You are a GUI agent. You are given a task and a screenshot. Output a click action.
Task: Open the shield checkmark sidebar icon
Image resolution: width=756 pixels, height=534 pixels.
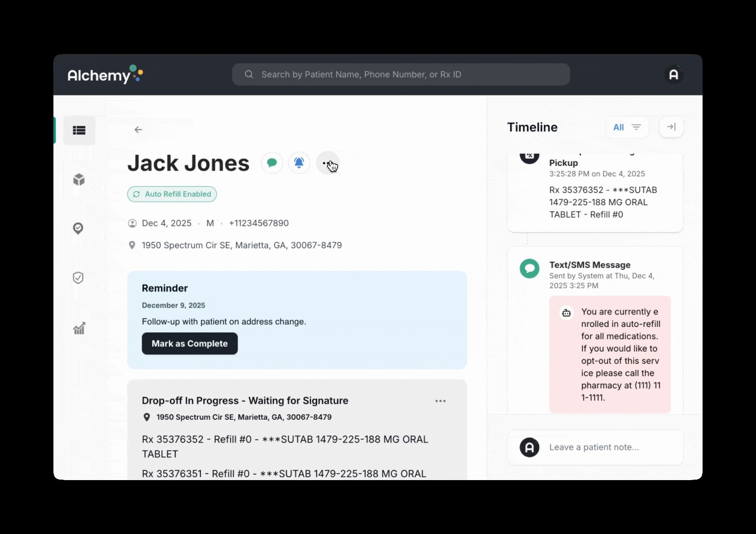pyautogui.click(x=78, y=278)
